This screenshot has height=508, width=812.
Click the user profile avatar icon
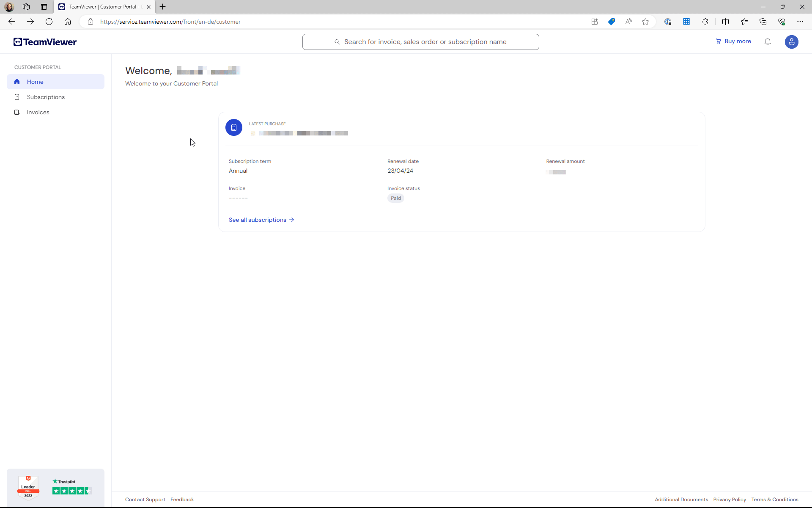point(792,41)
